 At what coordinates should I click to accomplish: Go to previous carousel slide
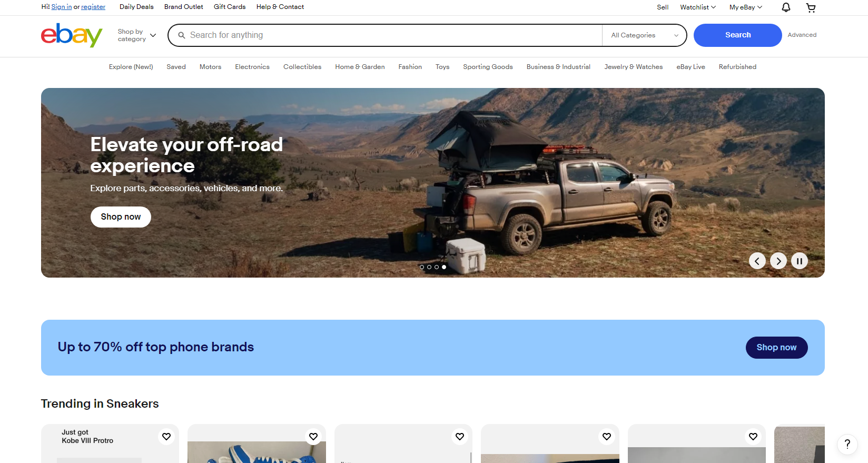pos(757,261)
